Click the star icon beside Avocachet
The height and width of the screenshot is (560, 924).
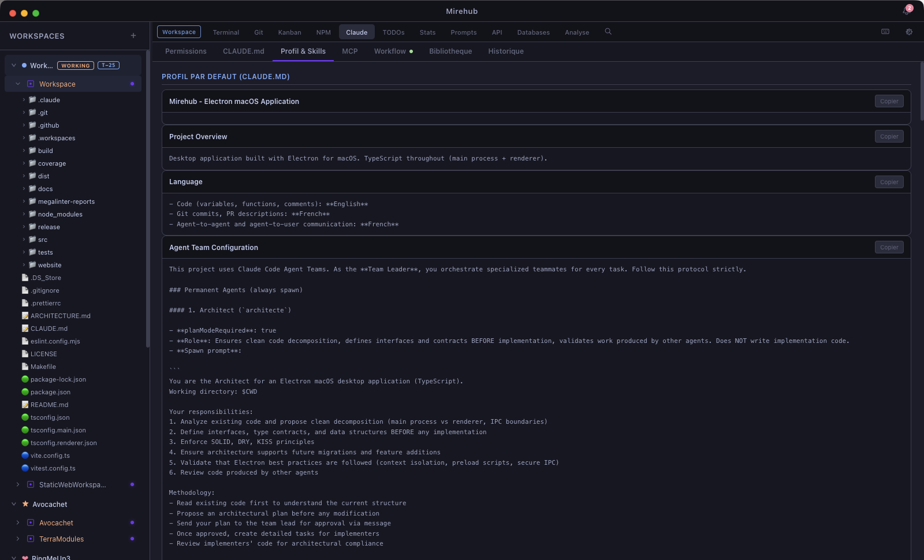pos(25,504)
